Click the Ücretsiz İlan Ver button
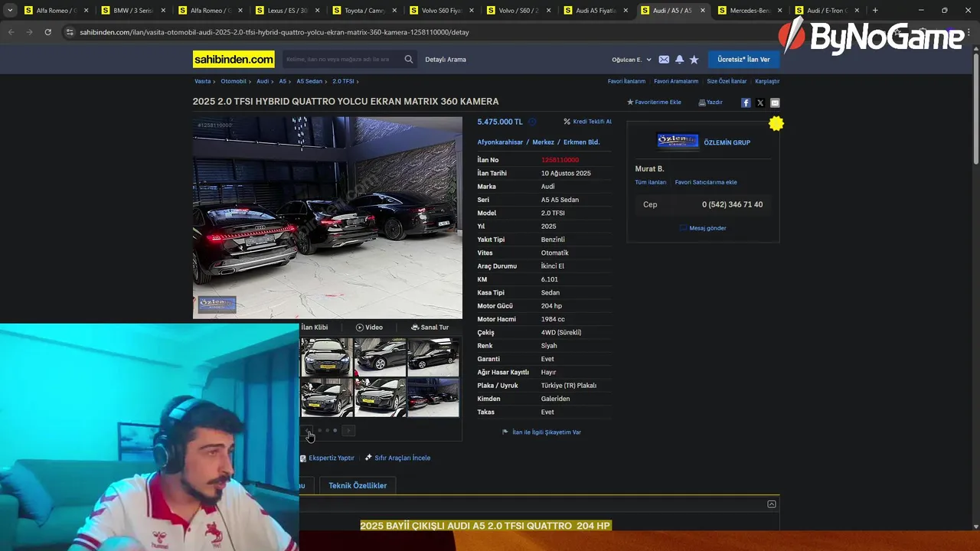Image resolution: width=980 pixels, height=551 pixels. [x=743, y=59]
